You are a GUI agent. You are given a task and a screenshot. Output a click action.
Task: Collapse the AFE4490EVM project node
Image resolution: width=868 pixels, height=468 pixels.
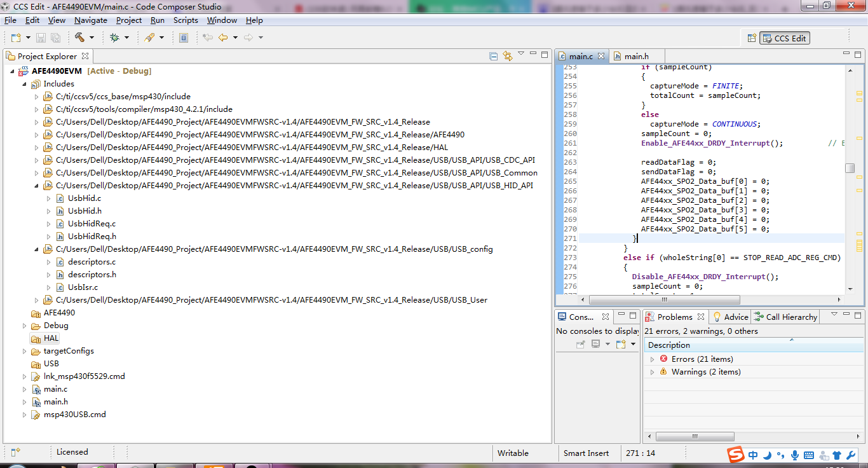click(12, 71)
